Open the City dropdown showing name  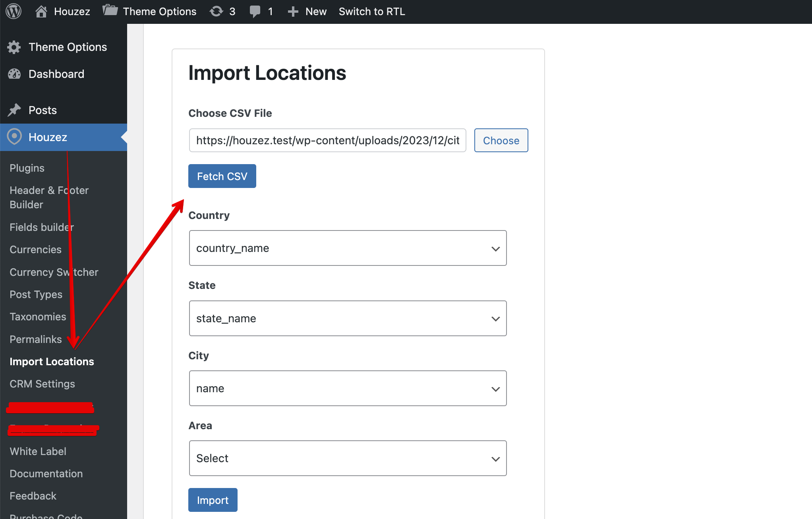click(348, 388)
